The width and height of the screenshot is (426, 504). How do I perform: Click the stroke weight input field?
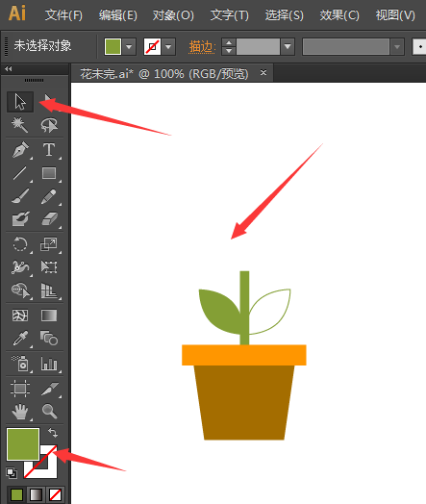coord(258,47)
